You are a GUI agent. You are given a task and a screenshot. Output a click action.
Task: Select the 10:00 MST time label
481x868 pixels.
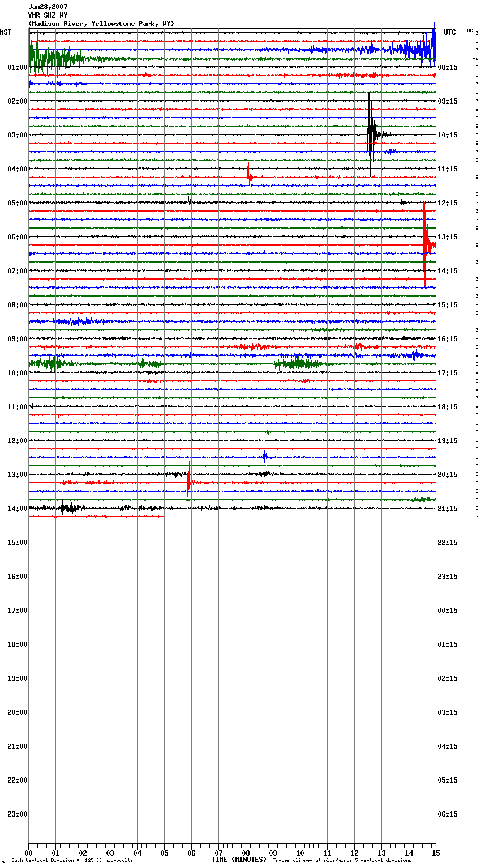click(18, 373)
